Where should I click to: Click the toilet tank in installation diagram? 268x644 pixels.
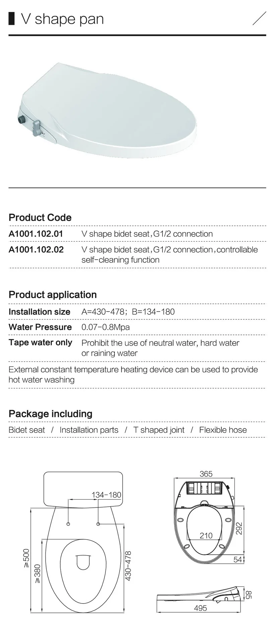tap(83, 489)
